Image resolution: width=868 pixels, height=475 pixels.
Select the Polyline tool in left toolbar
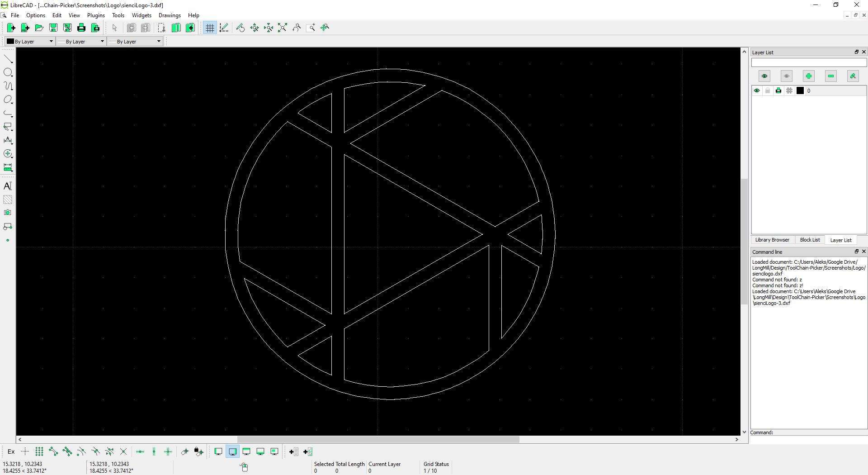[8, 113]
